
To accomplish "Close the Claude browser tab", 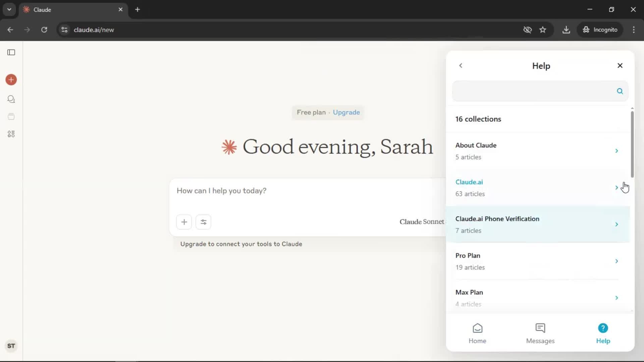I will pyautogui.click(x=120, y=9).
